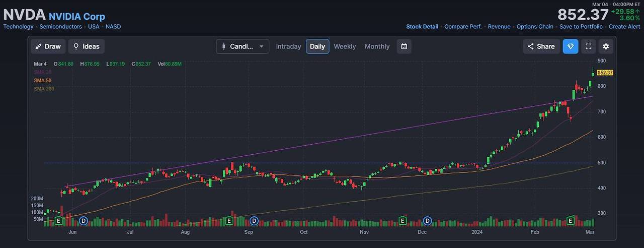The width and height of the screenshot is (644, 248).
Task: Toggle the SMA 20 overlay label
Action: [x=42, y=72]
